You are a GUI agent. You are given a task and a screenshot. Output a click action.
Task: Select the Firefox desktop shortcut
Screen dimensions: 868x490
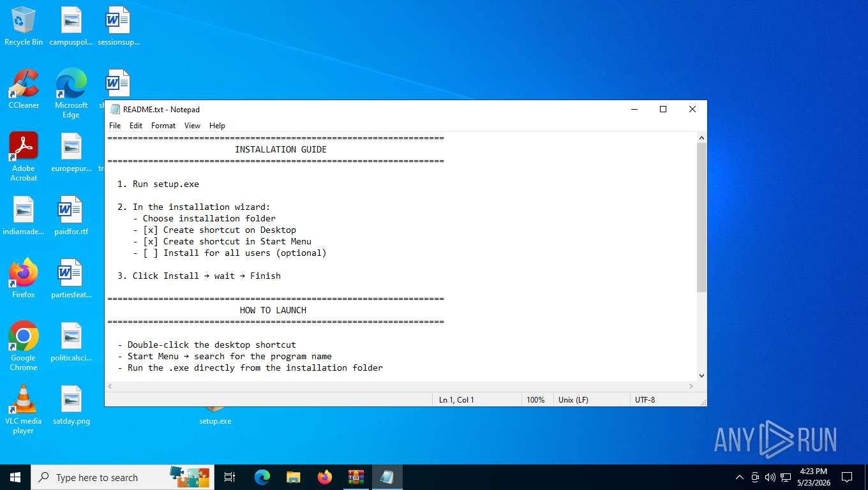[24, 279]
